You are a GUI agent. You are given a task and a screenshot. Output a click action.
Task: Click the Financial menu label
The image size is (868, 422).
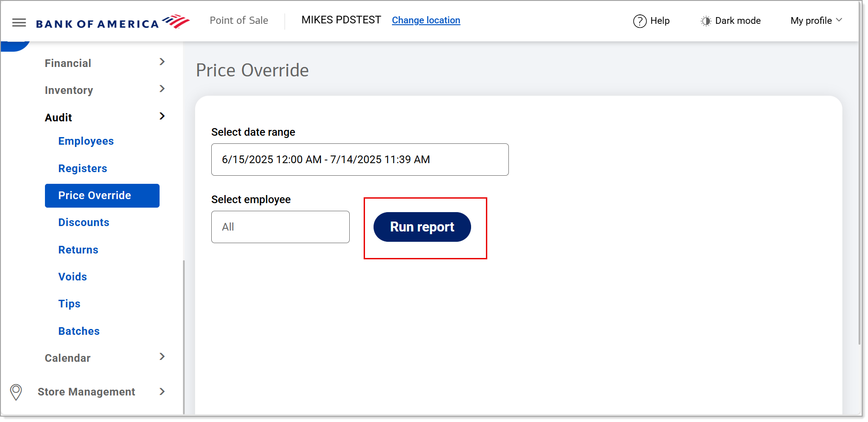tap(68, 63)
